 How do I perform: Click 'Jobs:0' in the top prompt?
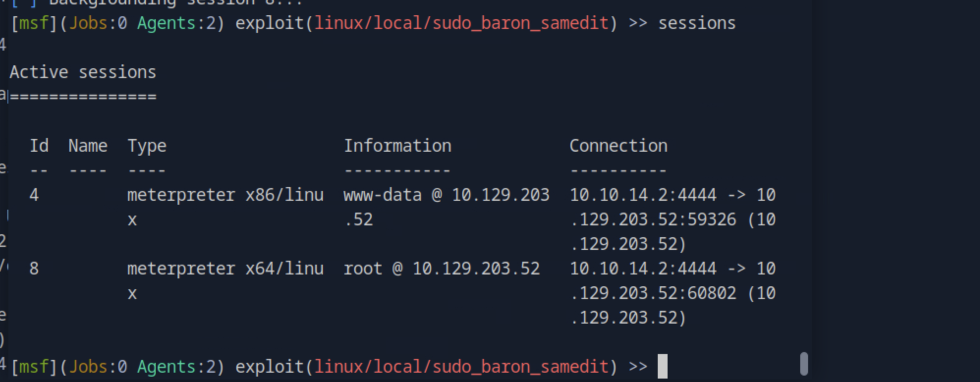(x=98, y=23)
